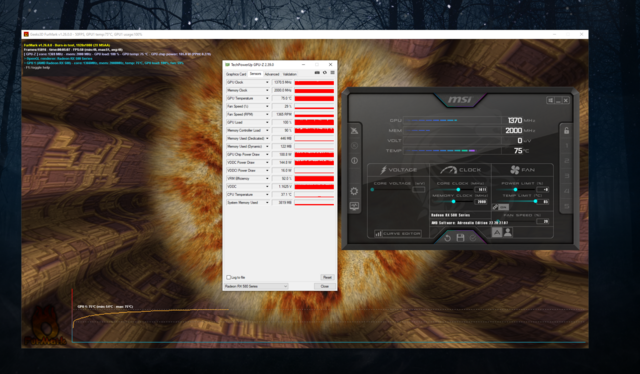Launch Kombustor with the circled K icon
Image resolution: width=640 pixels, height=374 pixels.
pos(354,146)
